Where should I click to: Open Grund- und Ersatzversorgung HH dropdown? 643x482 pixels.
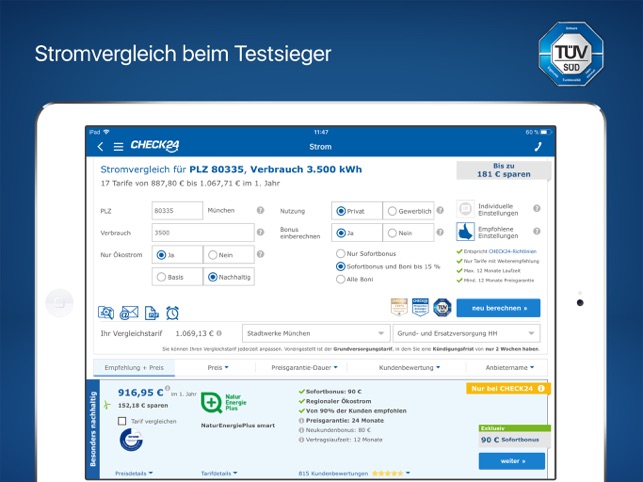click(x=466, y=333)
